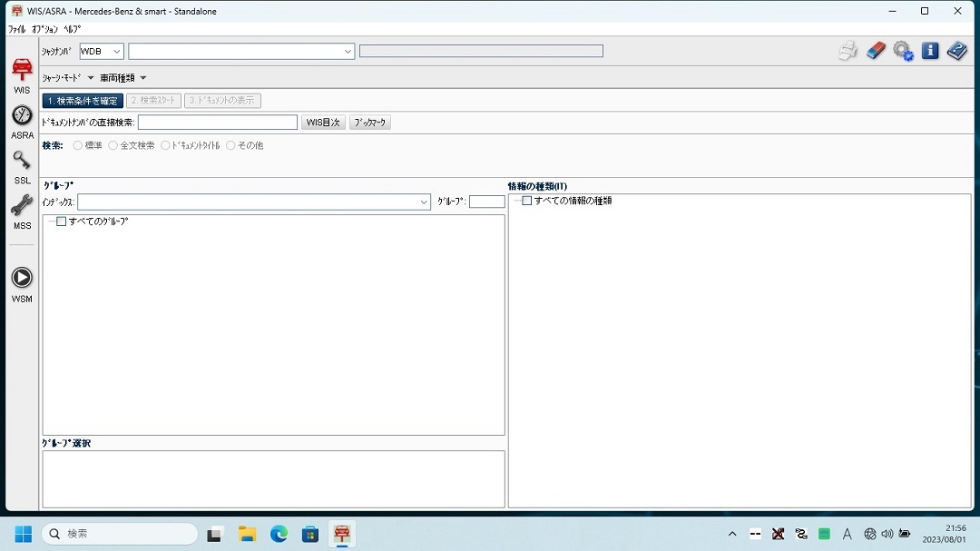Click the printer icon in toolbar
Viewport: 980px width, 551px height.
click(x=848, y=51)
